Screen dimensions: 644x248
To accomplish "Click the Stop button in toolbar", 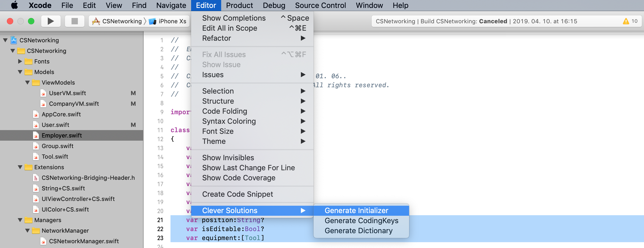I will point(75,21).
